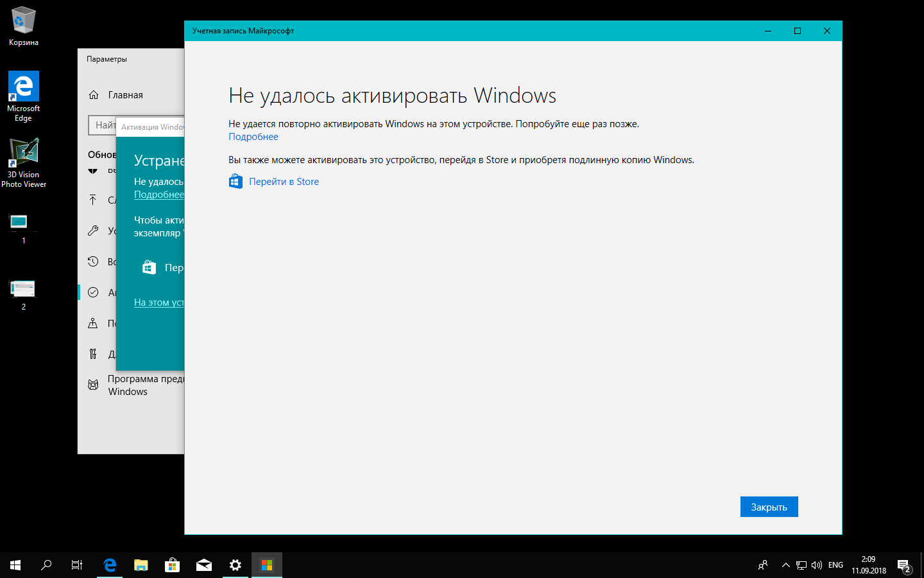Open People icon in system tray

coord(763,565)
